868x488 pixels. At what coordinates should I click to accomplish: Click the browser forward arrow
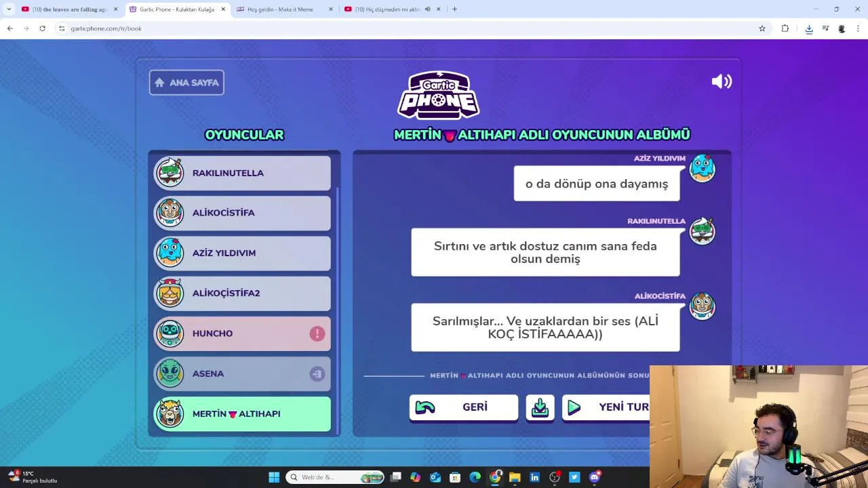26,28
